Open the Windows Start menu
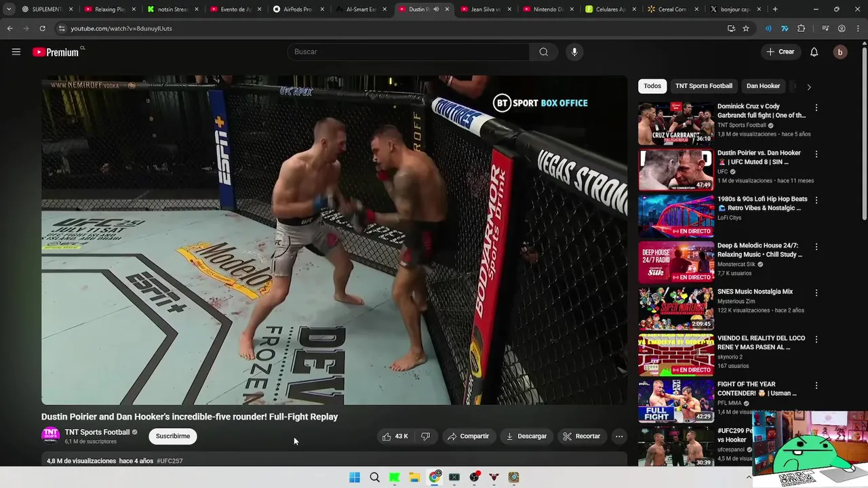Image resolution: width=868 pixels, height=488 pixels. (355, 477)
